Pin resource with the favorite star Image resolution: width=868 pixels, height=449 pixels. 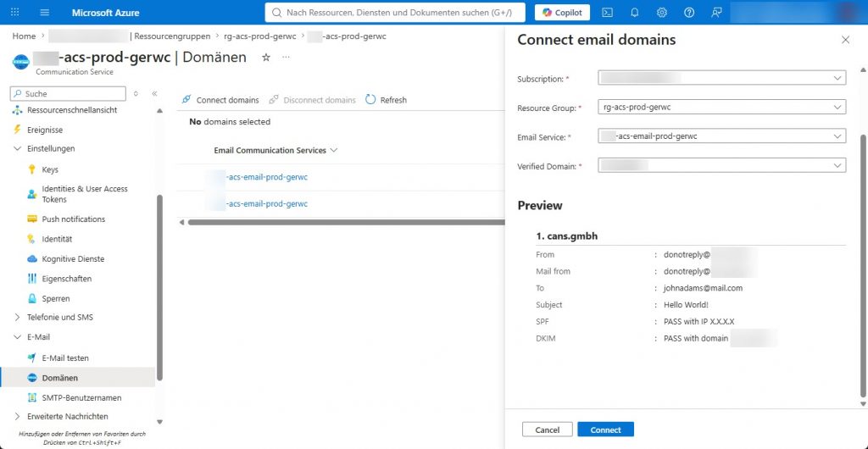pos(265,57)
